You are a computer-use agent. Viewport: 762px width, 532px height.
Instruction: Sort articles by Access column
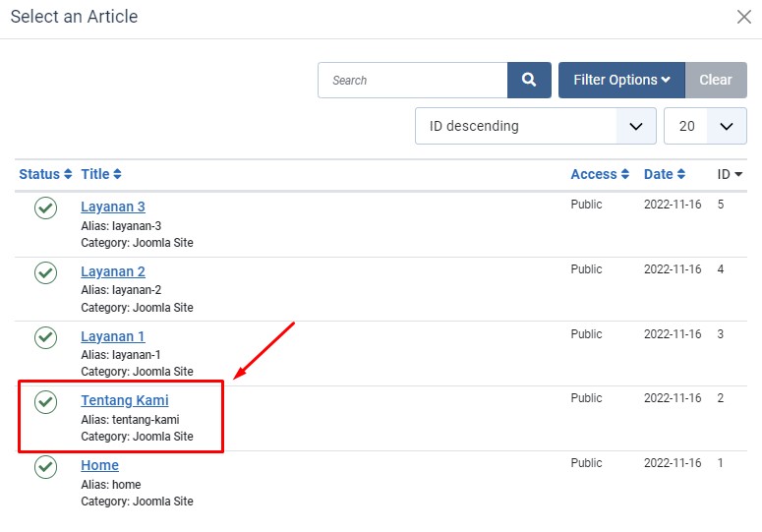(600, 174)
